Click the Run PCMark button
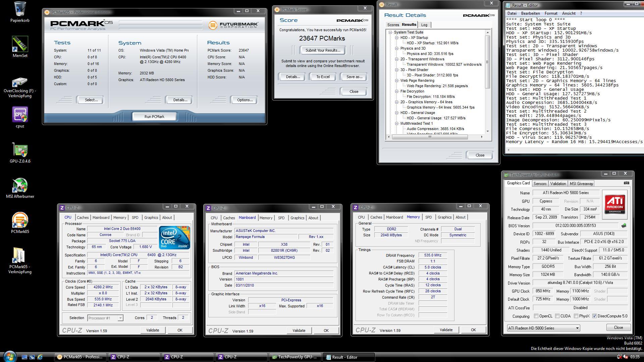The image size is (644, 362). click(x=154, y=117)
